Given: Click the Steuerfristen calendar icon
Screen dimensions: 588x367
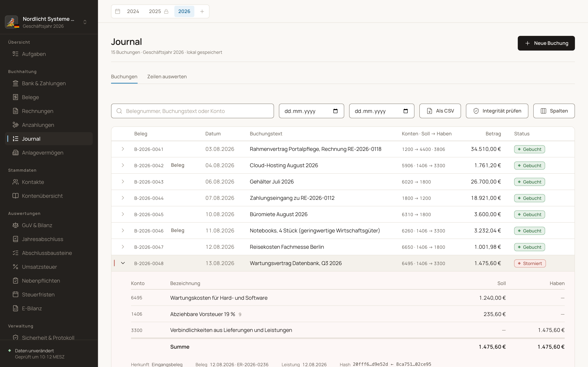Looking at the screenshot, I should (16, 294).
